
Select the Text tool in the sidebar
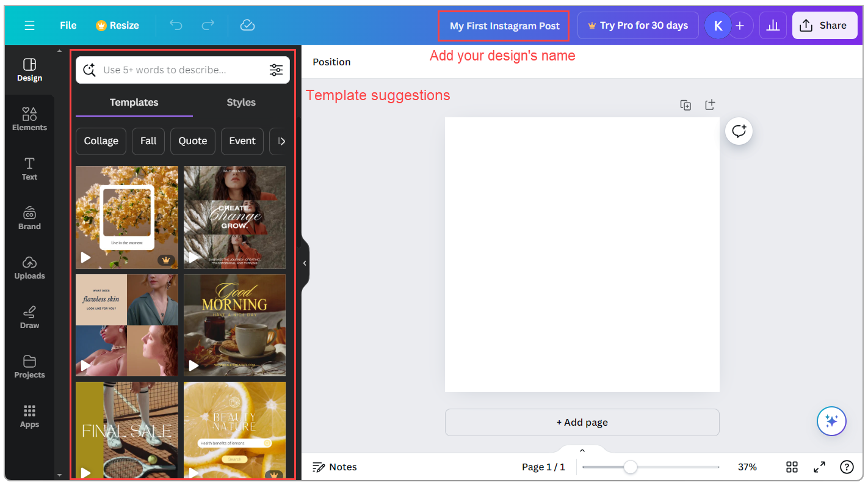pos(29,167)
